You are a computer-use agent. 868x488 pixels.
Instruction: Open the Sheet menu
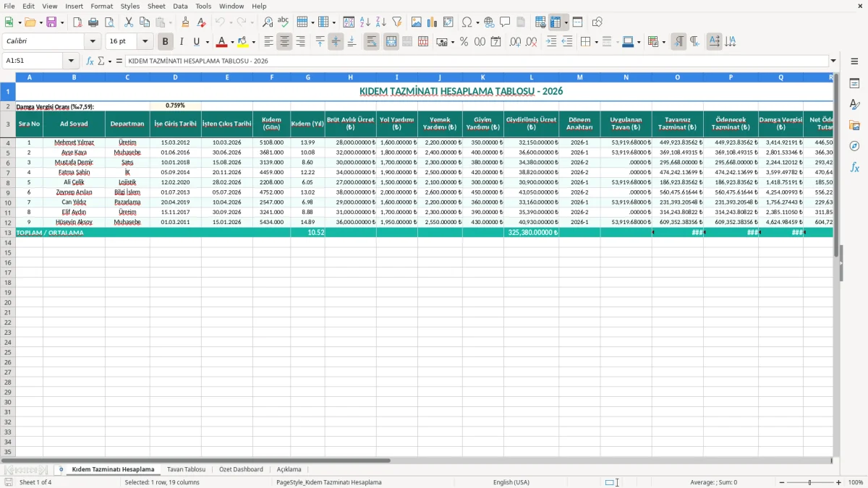[156, 6]
